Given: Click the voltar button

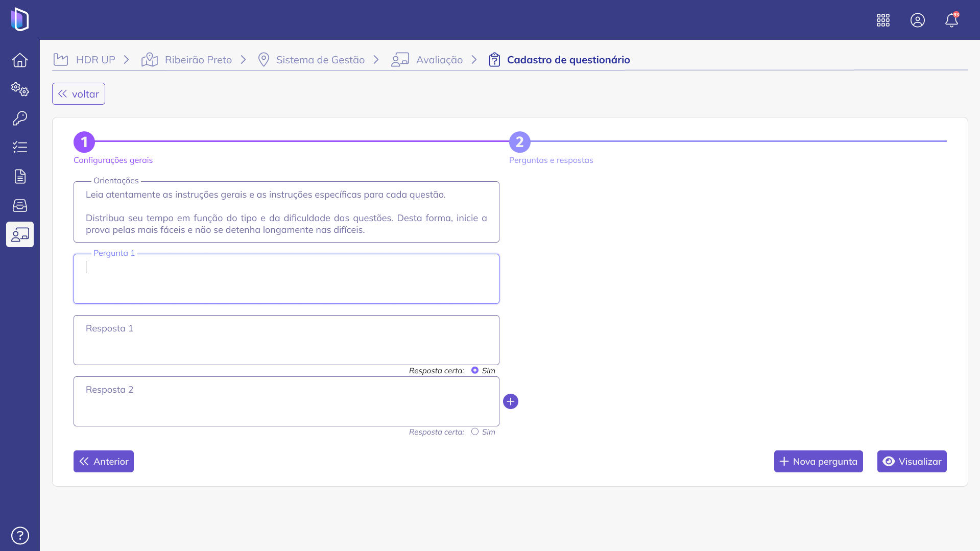Looking at the screenshot, I should click(x=79, y=94).
